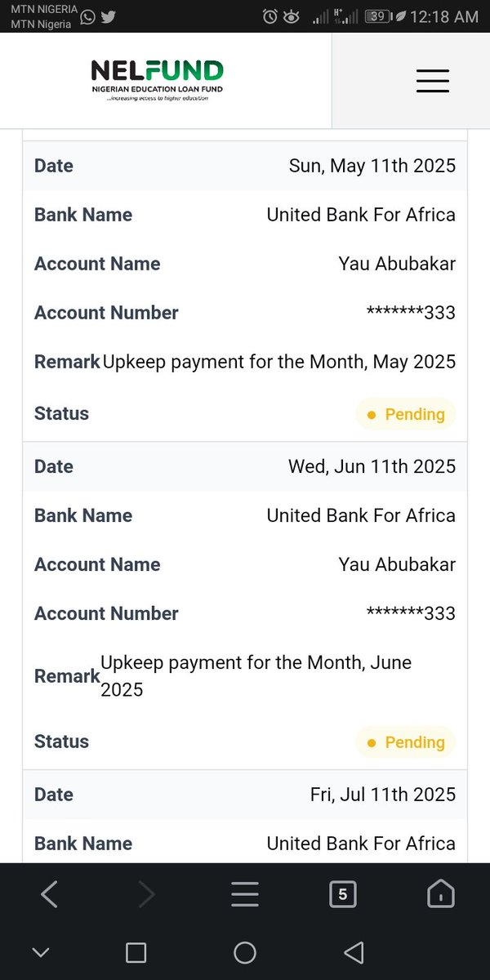Tap the Twitter notification icon in status bar

point(108,16)
